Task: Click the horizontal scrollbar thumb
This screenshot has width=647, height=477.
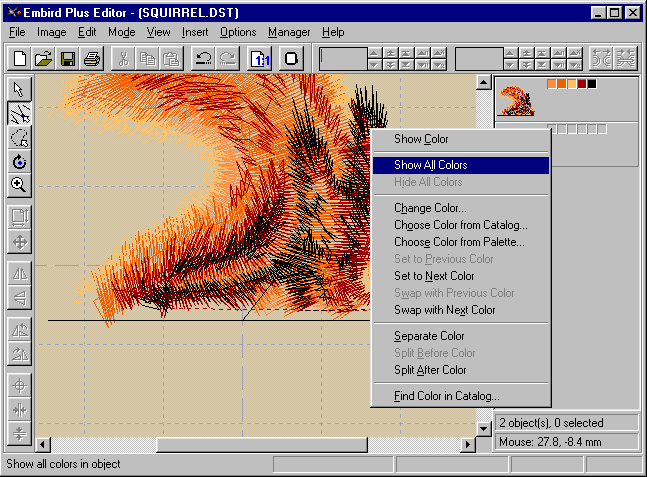Action: [x=262, y=445]
